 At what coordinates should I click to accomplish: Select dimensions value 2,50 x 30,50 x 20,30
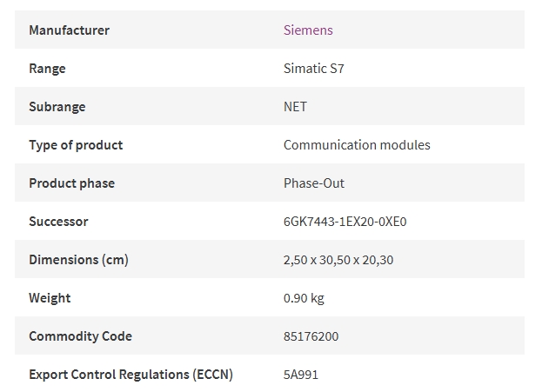click(x=338, y=260)
